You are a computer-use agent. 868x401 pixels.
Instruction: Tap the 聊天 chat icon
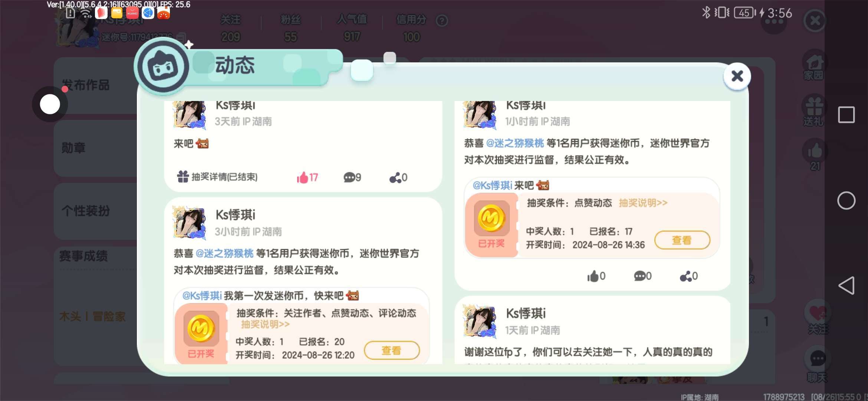(x=817, y=366)
